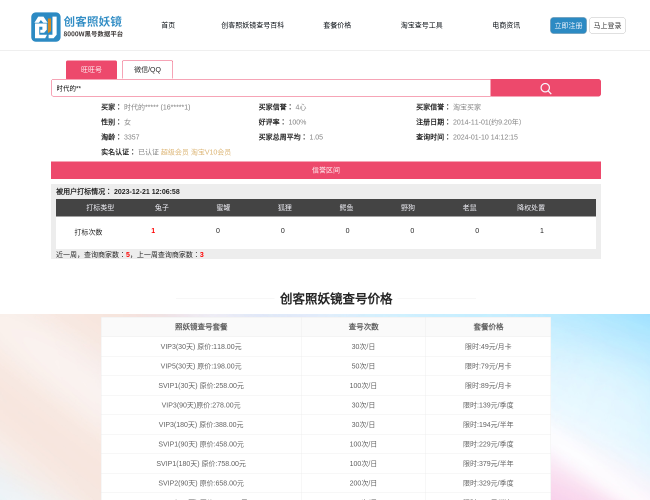Click the 限时:89元/月卡 price

pos(488,386)
